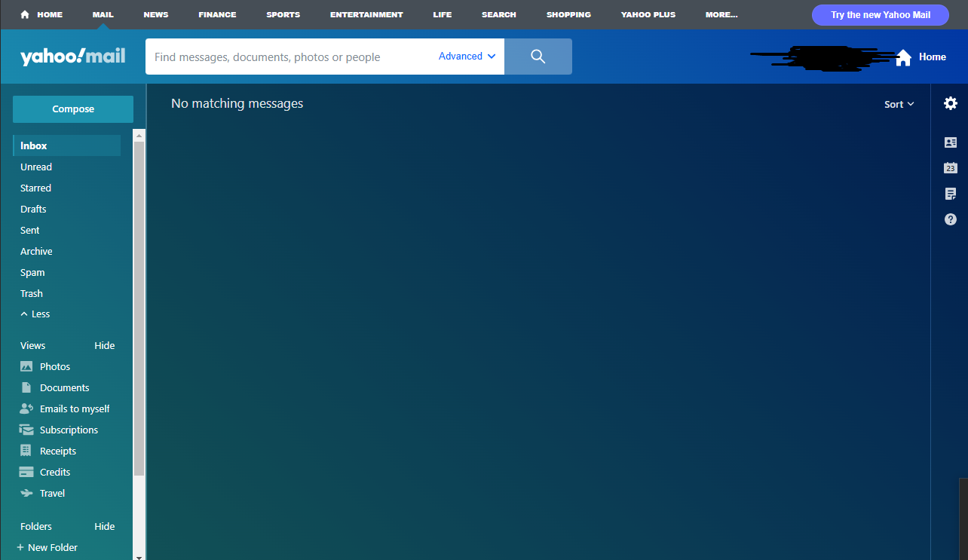Viewport: 968px width, 560px height.
Task: Hide the Views section
Action: 105,345
